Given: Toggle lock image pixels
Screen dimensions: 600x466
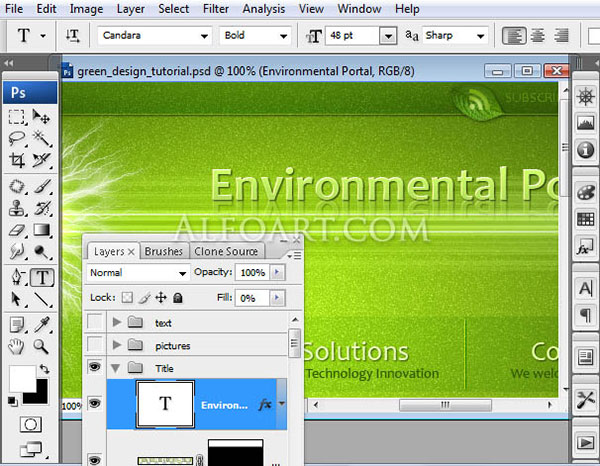Looking at the screenshot, I should click(144, 298).
